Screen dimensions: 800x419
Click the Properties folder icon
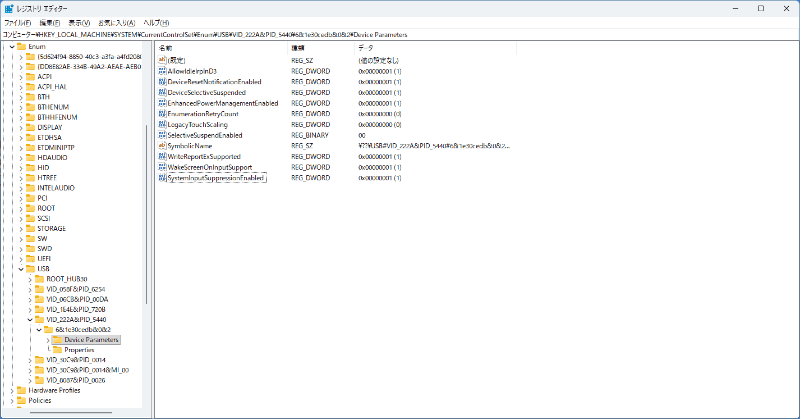pos(57,350)
